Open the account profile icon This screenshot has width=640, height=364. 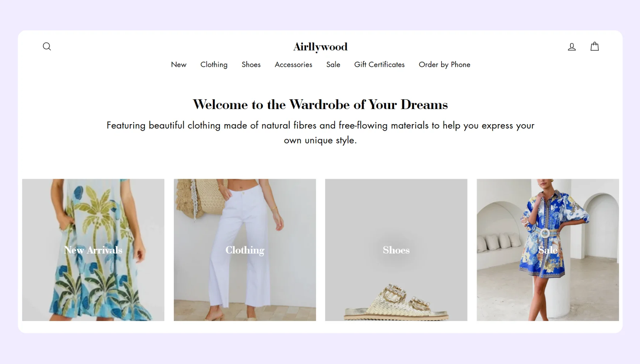[x=572, y=47]
